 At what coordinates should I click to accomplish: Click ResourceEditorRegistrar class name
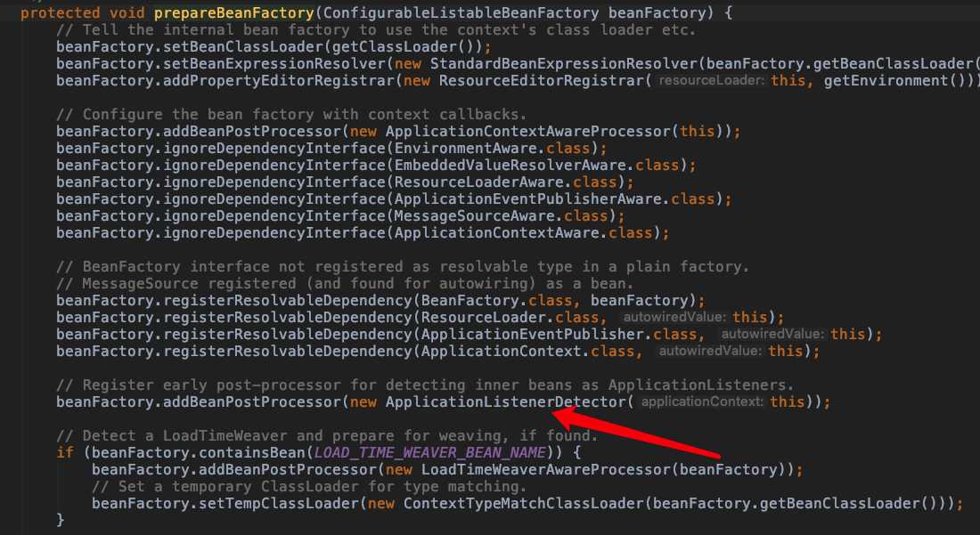541,80
